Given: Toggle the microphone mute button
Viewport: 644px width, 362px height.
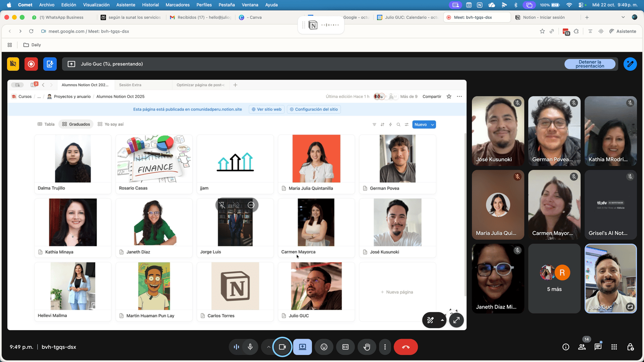Looking at the screenshot, I should 250,347.
